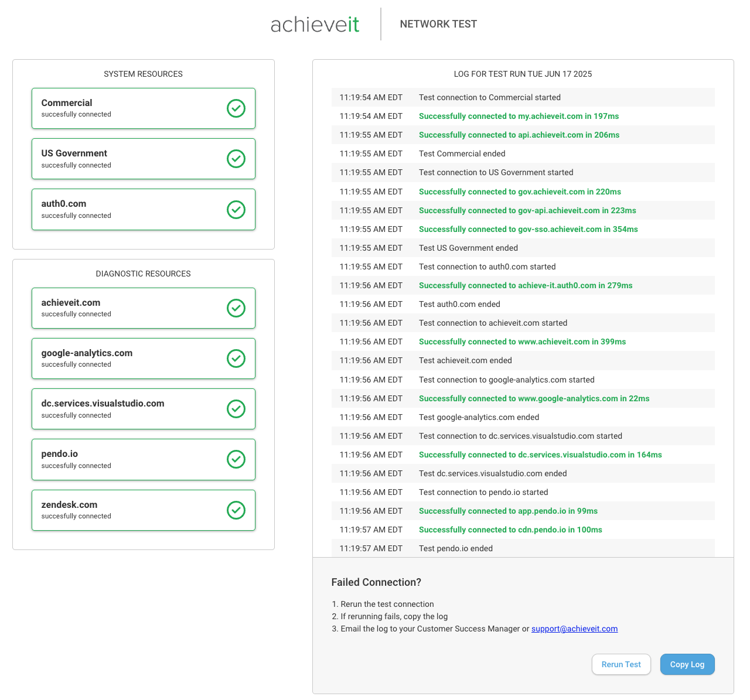Image resolution: width=750 pixels, height=700 pixels.
Task: Click log entry for my.achieveit.com in 197ms
Action: click(523, 116)
